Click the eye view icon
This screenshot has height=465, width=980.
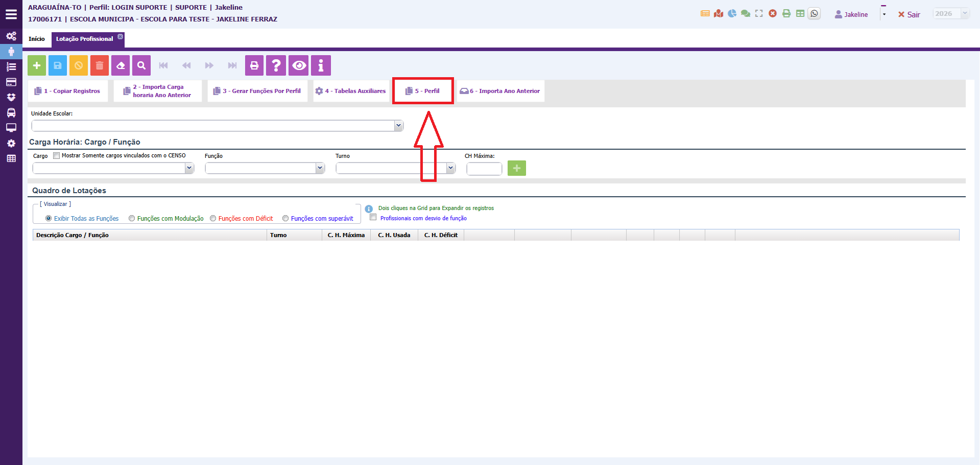[x=299, y=65]
